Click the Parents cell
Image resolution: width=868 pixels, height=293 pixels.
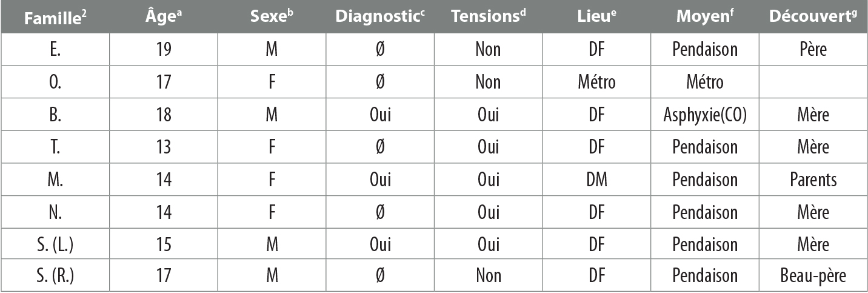pyautogui.click(x=813, y=180)
